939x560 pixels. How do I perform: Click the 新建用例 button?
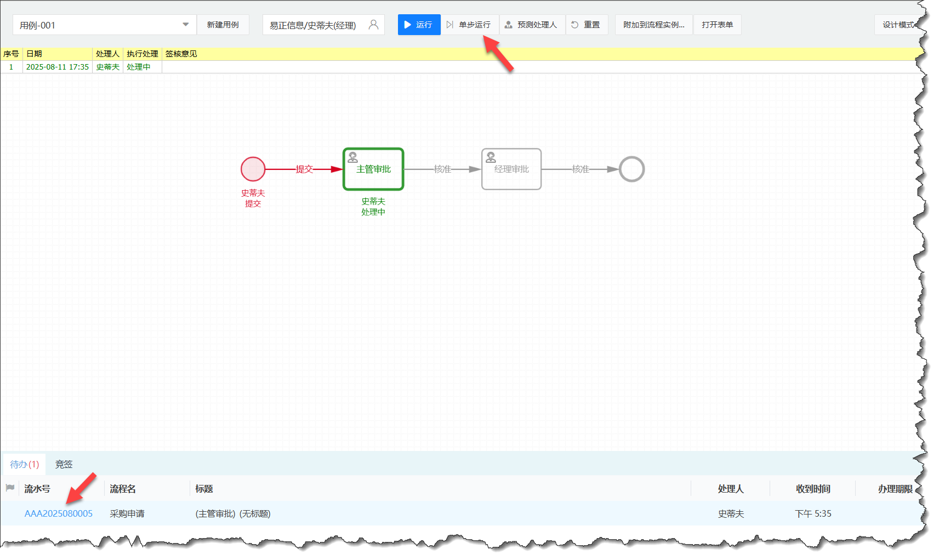(223, 25)
